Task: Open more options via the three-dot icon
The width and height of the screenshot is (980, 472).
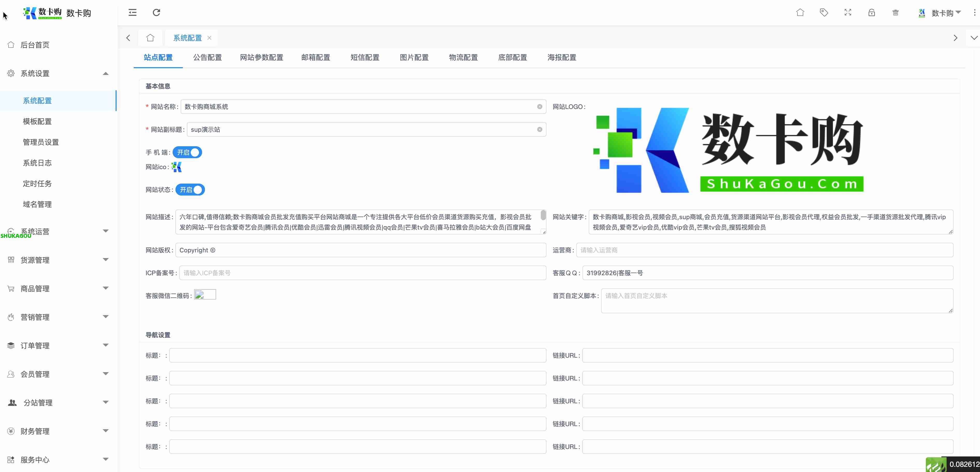Action: click(974, 12)
